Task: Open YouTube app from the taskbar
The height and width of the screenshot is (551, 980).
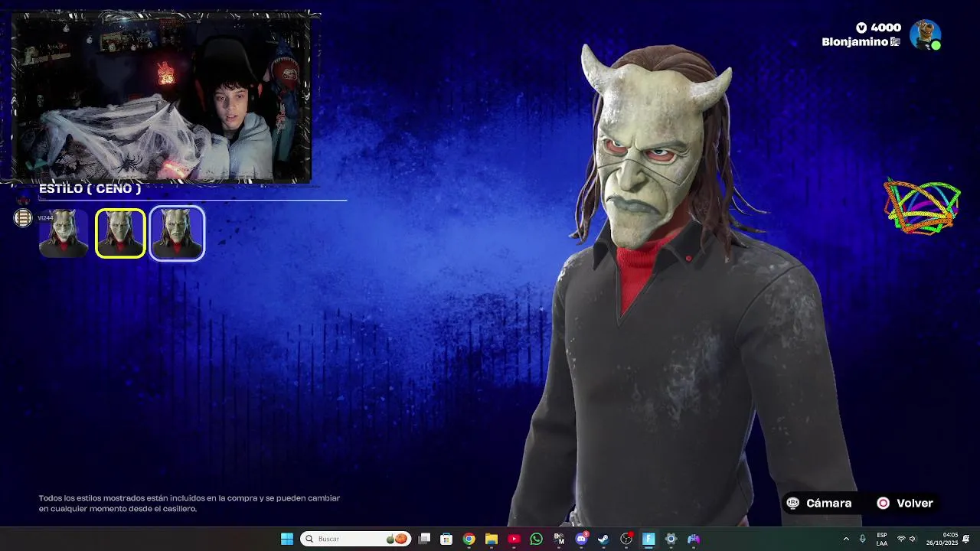Action: tap(514, 539)
